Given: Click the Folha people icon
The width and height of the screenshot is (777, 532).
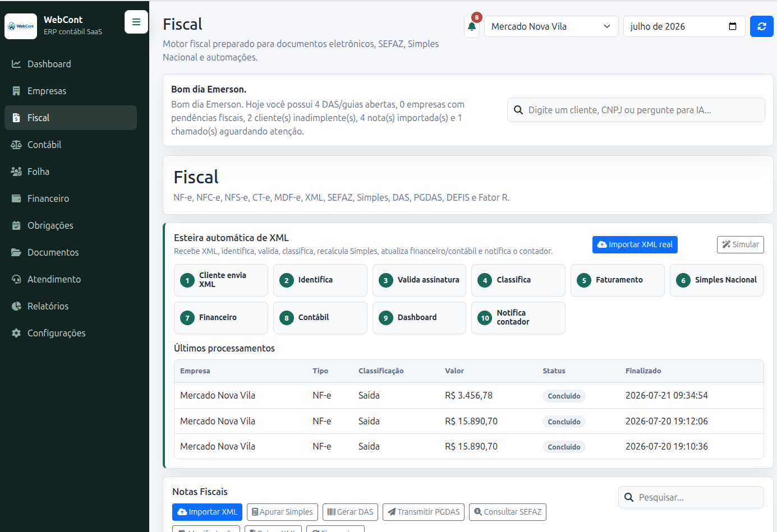Looking at the screenshot, I should tap(16, 172).
